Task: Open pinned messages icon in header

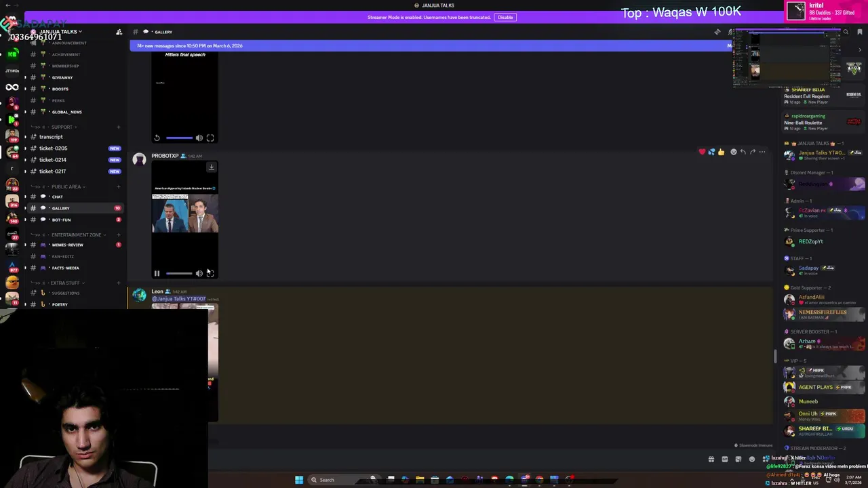Action: coord(717,32)
